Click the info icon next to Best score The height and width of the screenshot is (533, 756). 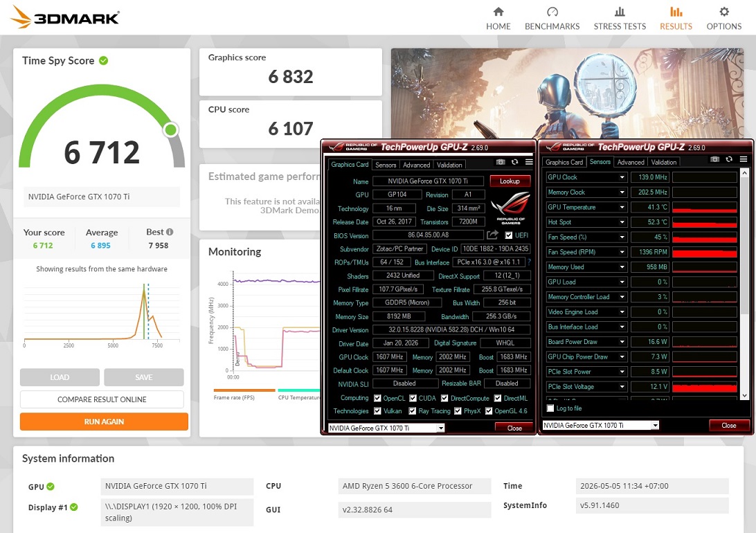pos(170,232)
